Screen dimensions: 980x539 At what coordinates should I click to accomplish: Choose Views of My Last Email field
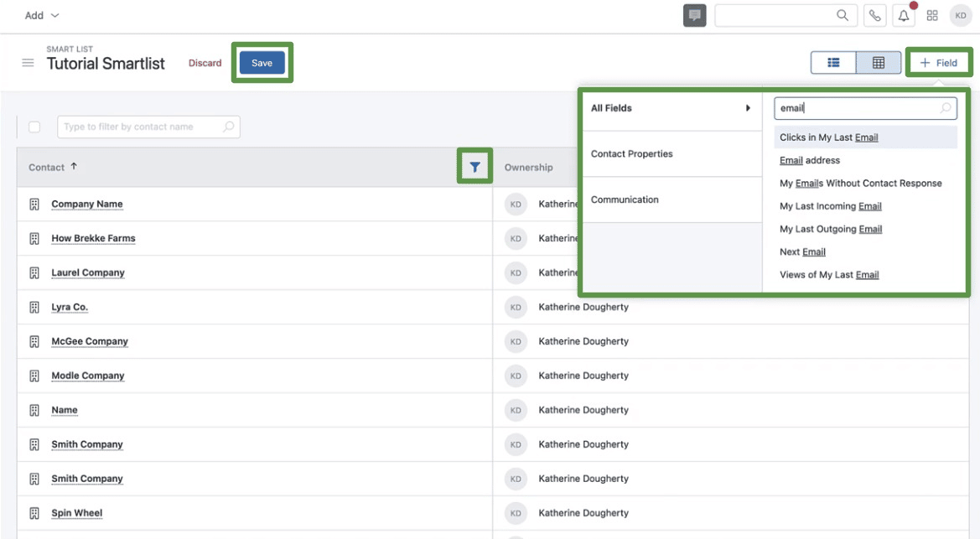pos(865,274)
